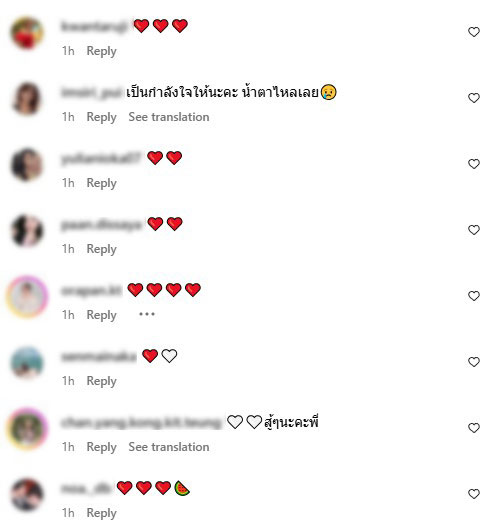Viewport: 488px width, 532px height.
Task: Like the comment with watermelon emoji
Action: click(473, 493)
